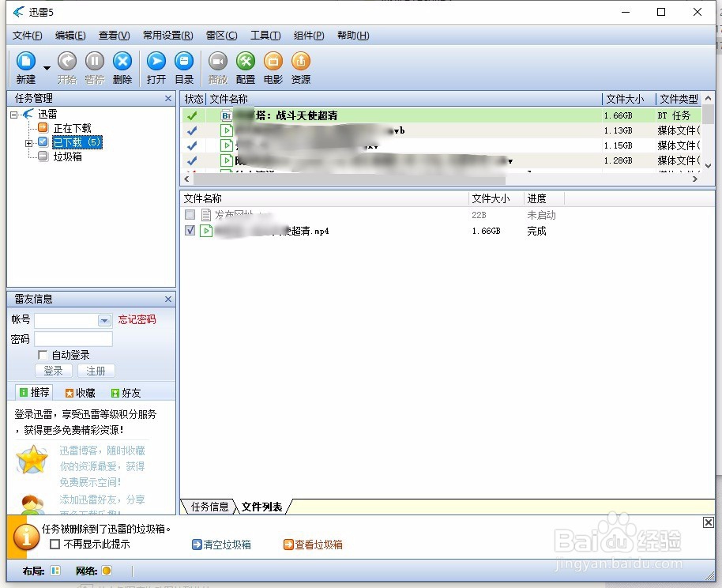This screenshot has width=722, height=588.
Task: Open the 编辑(E) menu
Action: click(70, 36)
